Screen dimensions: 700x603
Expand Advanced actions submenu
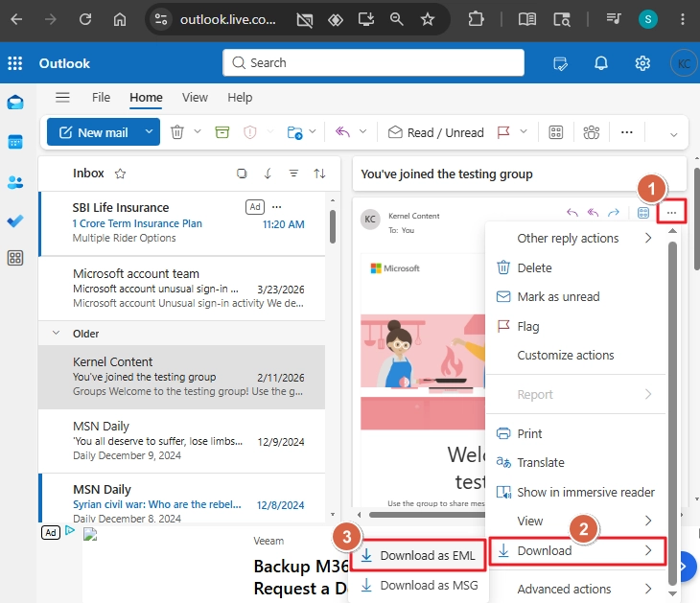[x=575, y=589]
